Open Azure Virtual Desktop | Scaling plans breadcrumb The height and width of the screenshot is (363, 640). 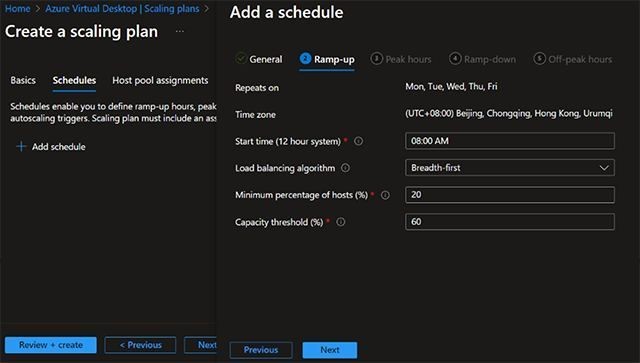click(122, 9)
